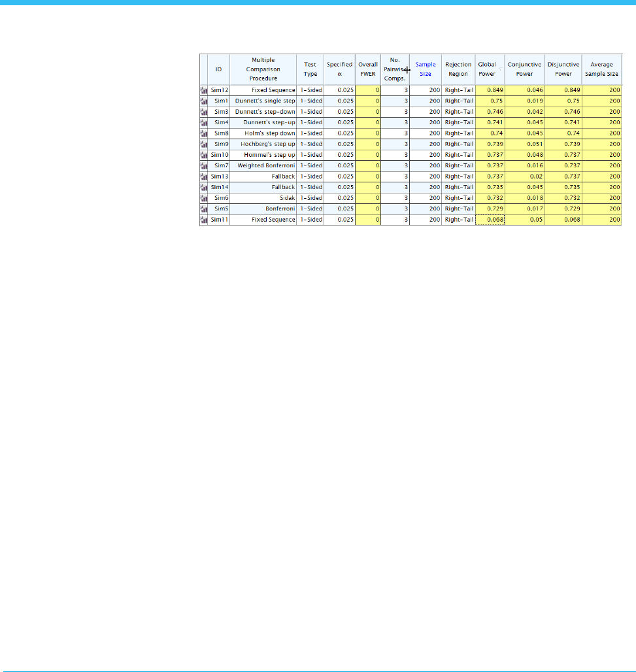Select the "Holm's step down" cell
Screen dimensions: 636x672
point(263,133)
